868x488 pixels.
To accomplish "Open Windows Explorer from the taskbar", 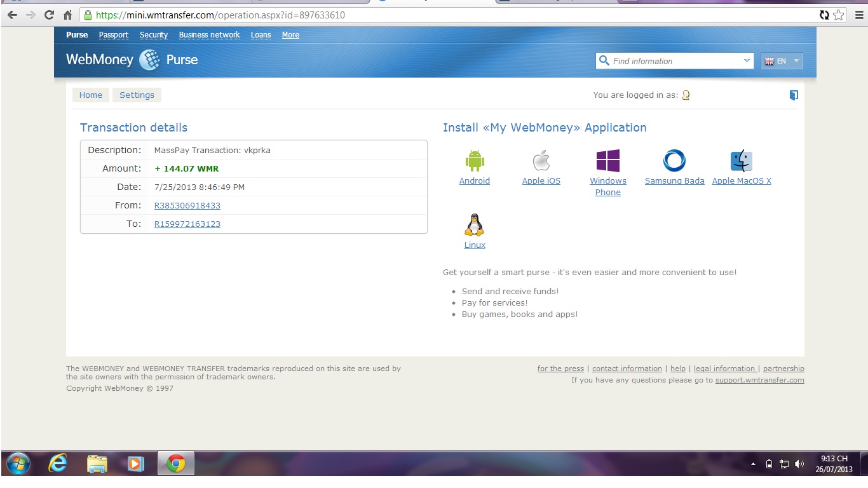I will (97, 464).
